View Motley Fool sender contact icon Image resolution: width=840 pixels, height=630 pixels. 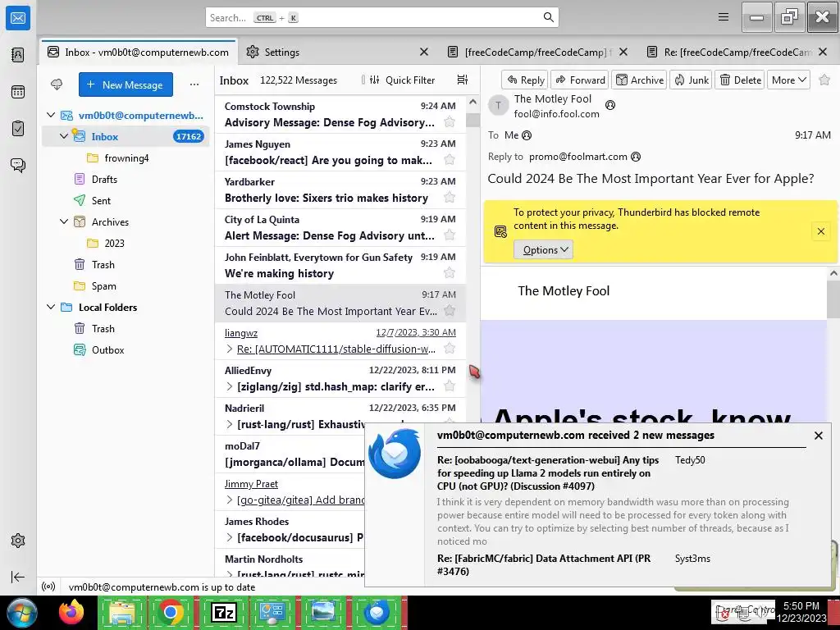click(x=609, y=105)
